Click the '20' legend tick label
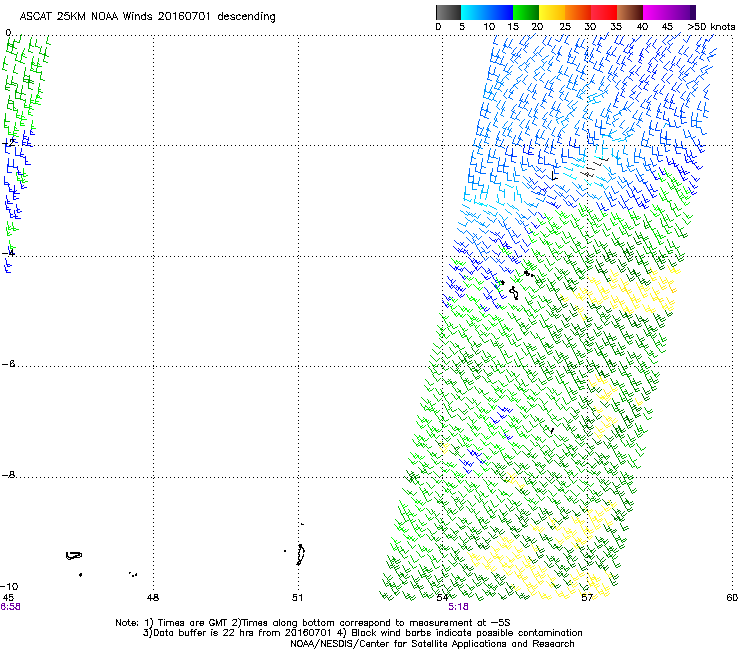The width and height of the screenshot is (740, 650). click(537, 27)
